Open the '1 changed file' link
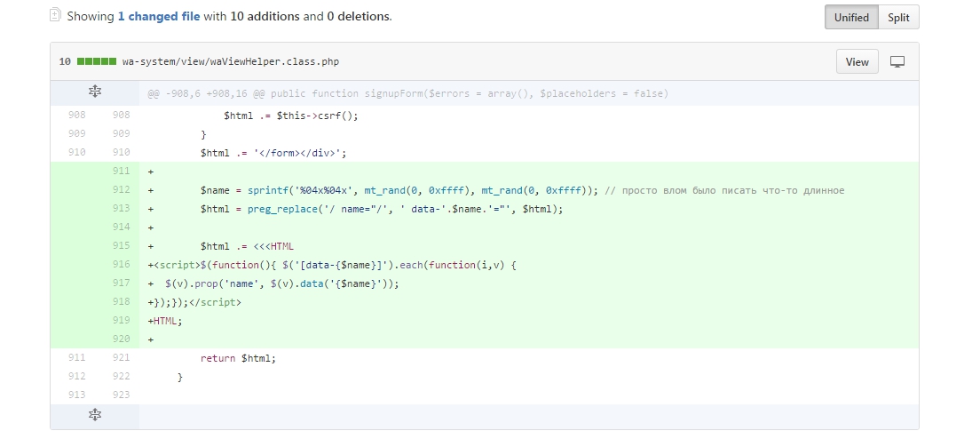 click(159, 17)
